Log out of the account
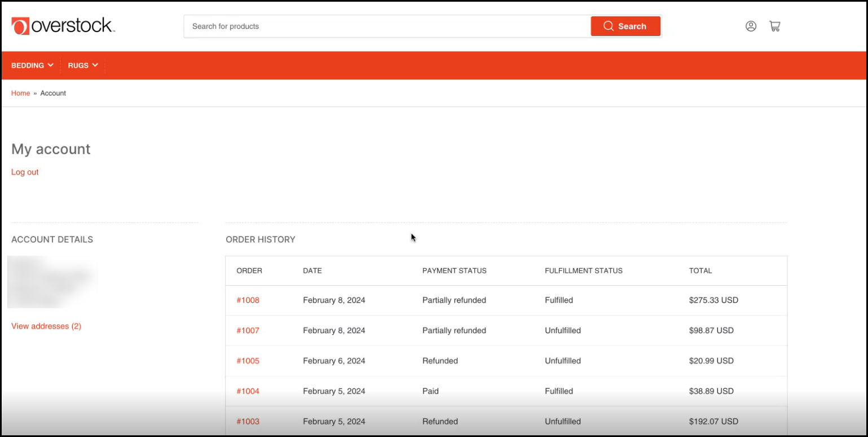868x437 pixels. coord(24,172)
